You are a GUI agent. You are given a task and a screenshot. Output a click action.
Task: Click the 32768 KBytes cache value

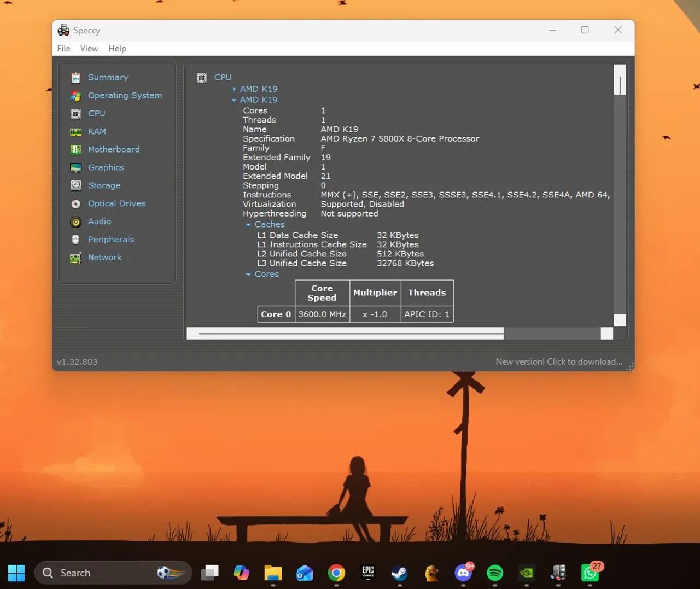coord(405,263)
